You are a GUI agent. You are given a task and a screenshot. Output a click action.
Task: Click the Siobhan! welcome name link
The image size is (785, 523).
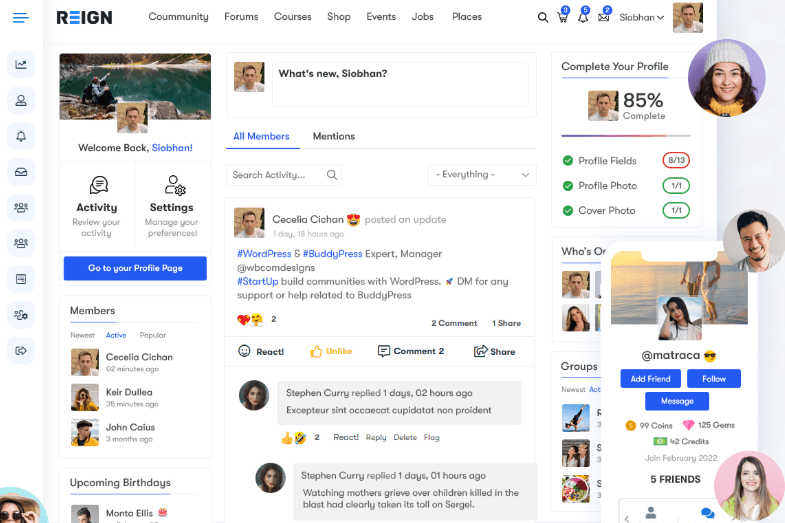tap(172, 148)
